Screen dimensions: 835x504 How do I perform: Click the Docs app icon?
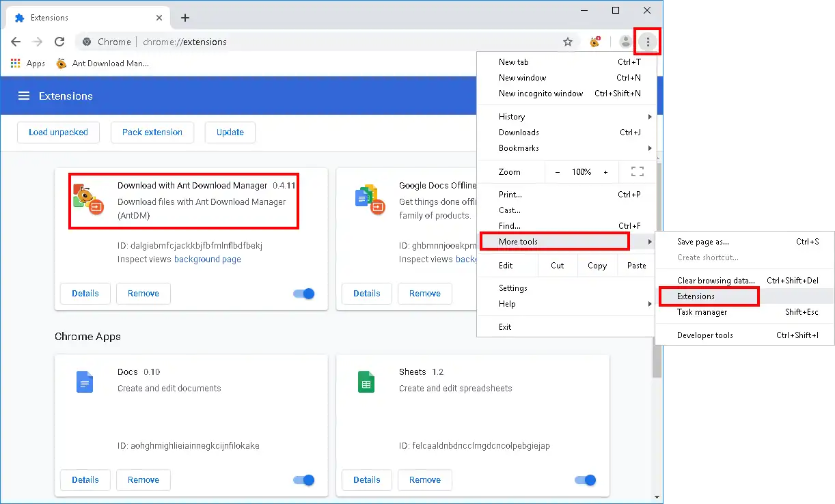84,381
